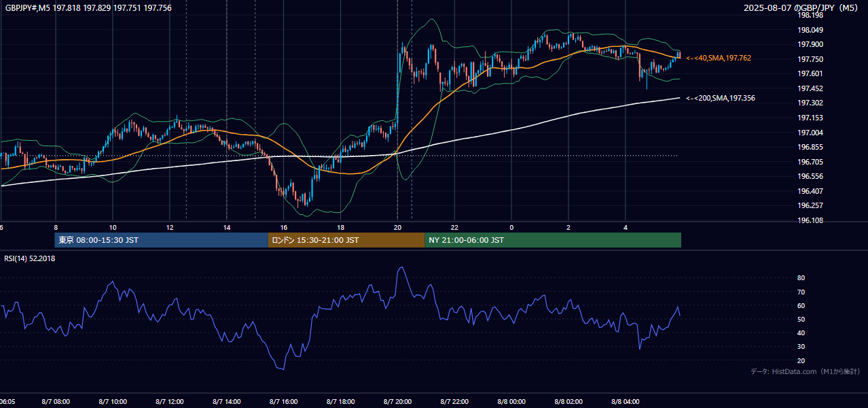Click price axis label 196.407
868x408 pixels.
[810, 192]
